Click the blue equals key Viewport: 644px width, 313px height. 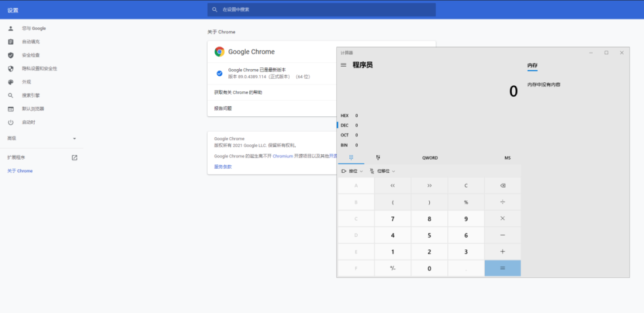pyautogui.click(x=503, y=268)
